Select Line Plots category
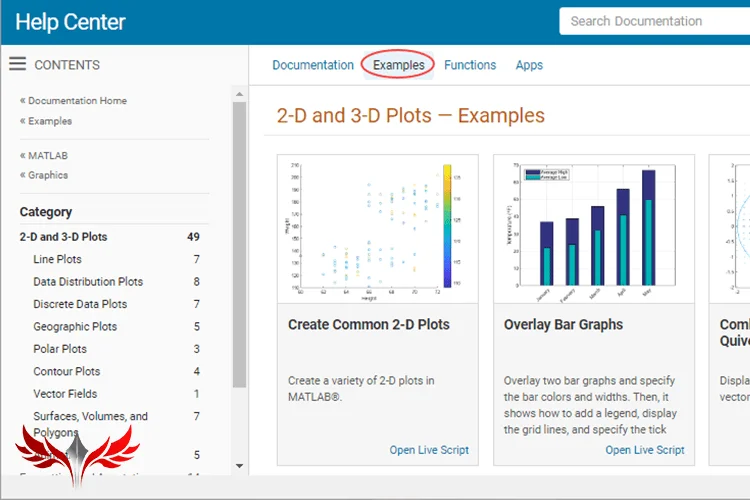 pos(57,259)
